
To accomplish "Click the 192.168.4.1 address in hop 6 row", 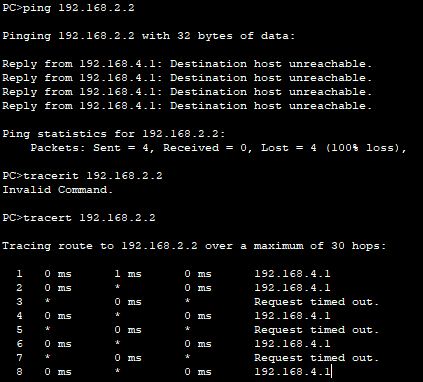I will tap(292, 344).
